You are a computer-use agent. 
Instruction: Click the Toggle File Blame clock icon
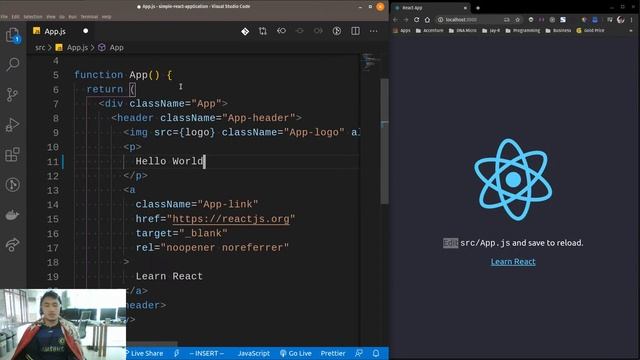click(x=337, y=31)
